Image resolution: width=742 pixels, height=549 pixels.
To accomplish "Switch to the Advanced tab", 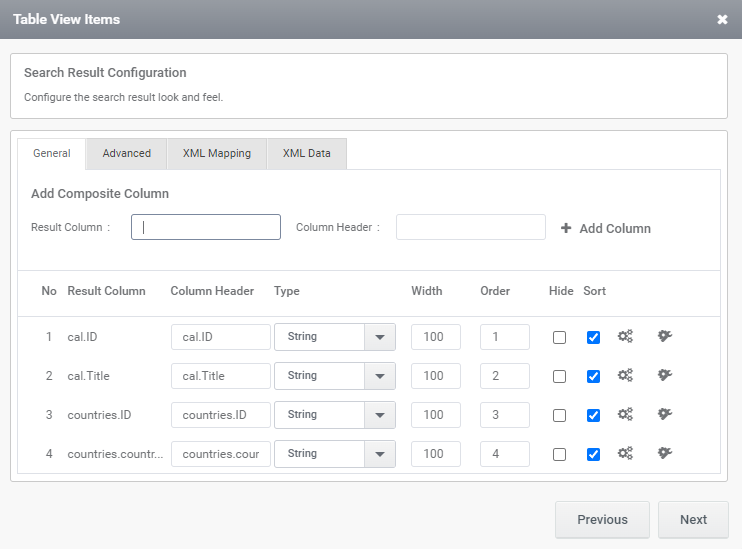I will point(127,153).
